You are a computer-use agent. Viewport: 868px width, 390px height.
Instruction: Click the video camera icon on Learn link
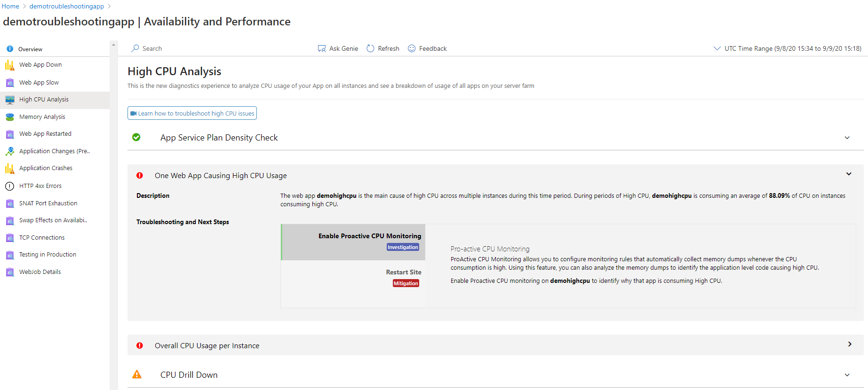pyautogui.click(x=134, y=113)
